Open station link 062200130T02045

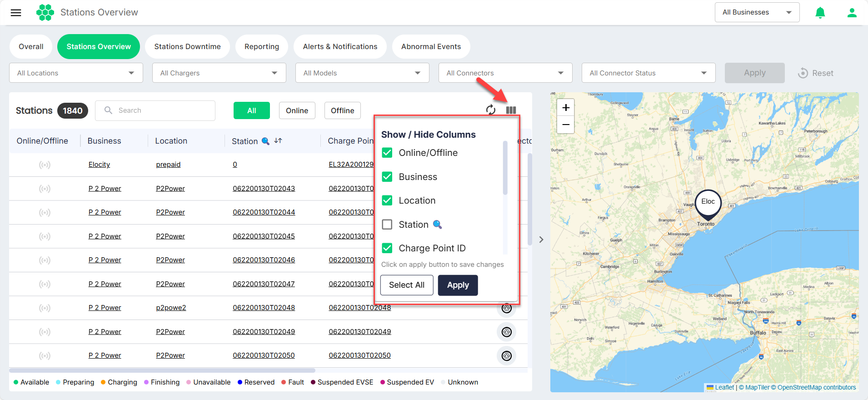click(x=264, y=236)
